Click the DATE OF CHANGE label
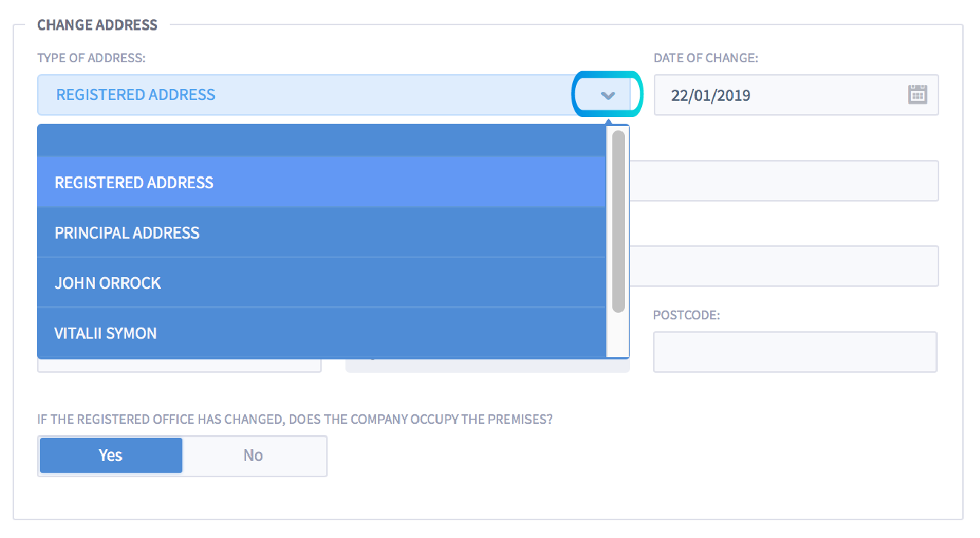The height and width of the screenshot is (538, 980). (706, 58)
